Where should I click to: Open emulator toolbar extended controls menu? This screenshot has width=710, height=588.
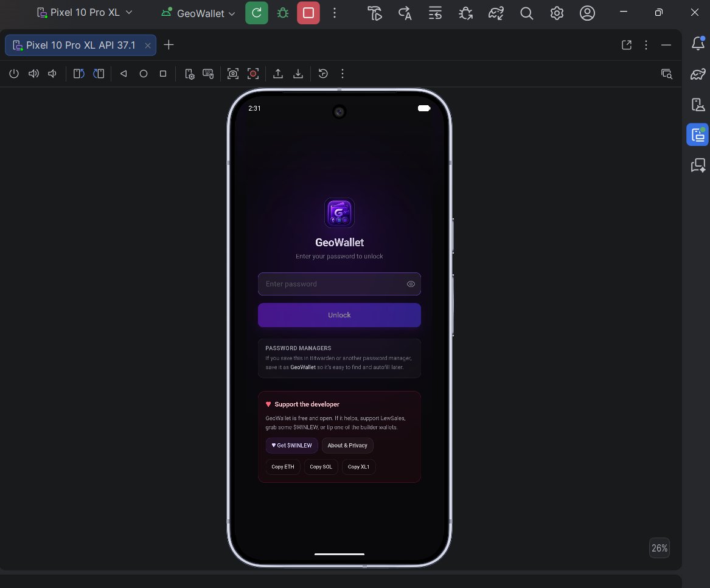pyautogui.click(x=343, y=74)
